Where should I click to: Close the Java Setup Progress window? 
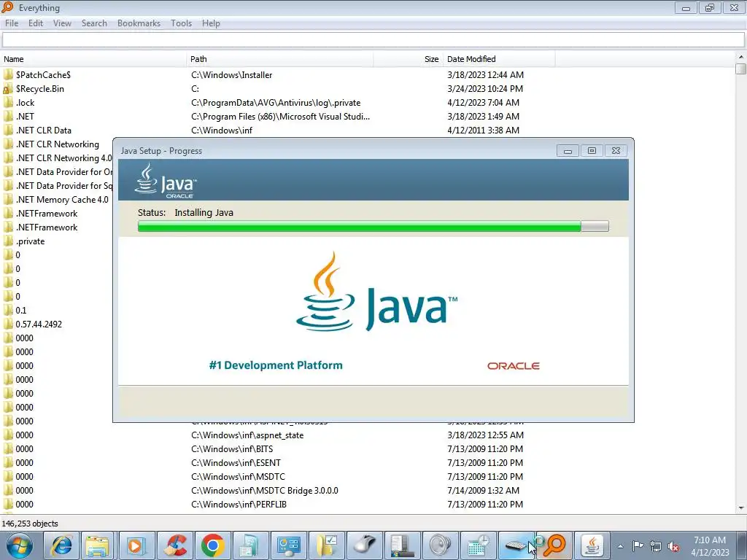(616, 151)
